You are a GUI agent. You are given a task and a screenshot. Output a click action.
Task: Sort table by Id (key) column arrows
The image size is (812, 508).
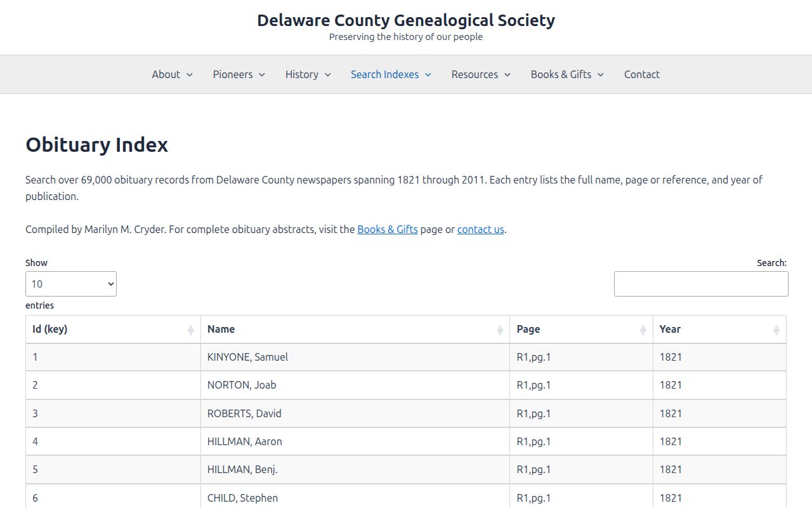[x=191, y=330]
